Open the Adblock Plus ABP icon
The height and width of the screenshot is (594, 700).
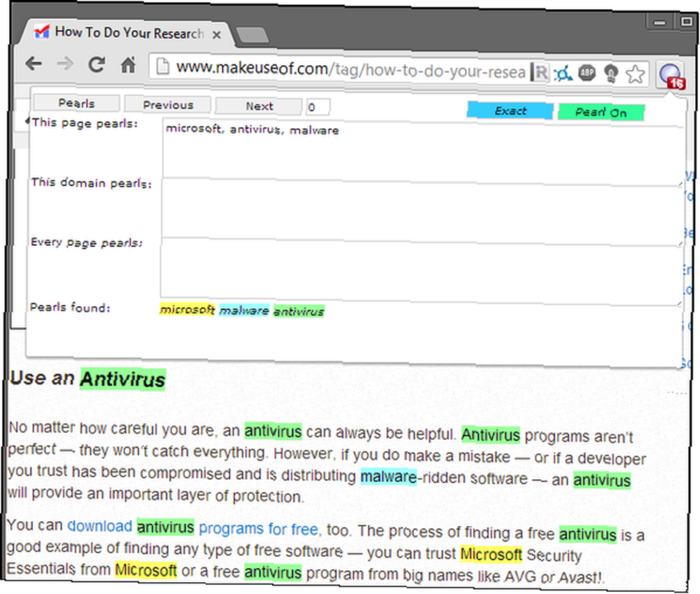[587, 73]
